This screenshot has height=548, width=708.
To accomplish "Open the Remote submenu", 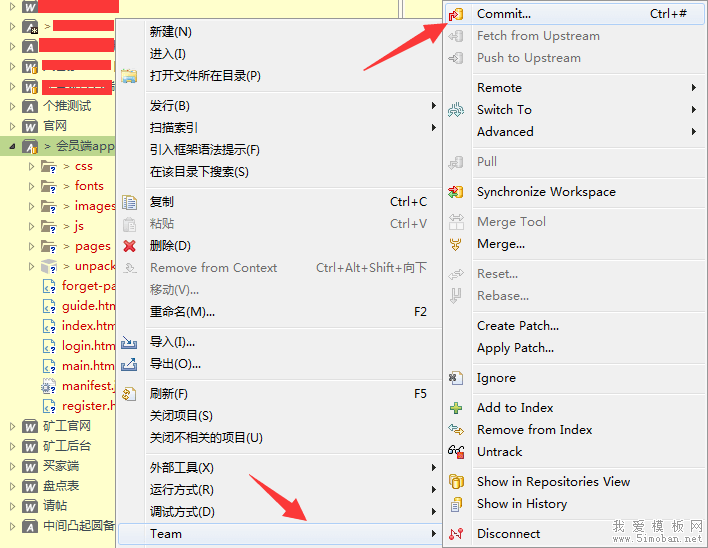I will 574,88.
